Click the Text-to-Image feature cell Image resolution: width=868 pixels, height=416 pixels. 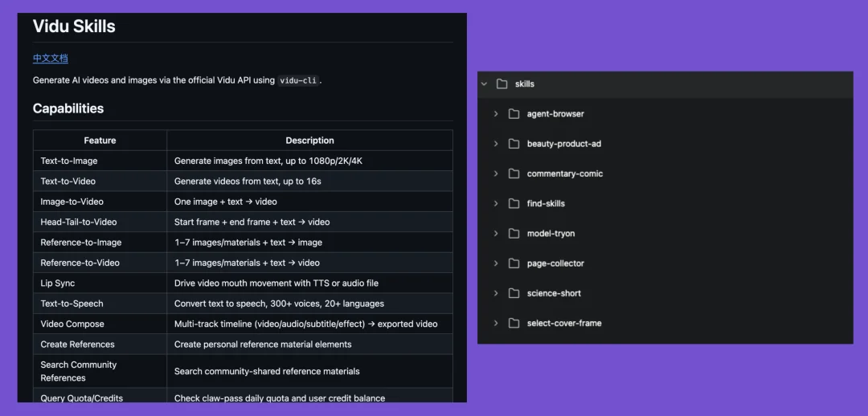click(x=100, y=161)
